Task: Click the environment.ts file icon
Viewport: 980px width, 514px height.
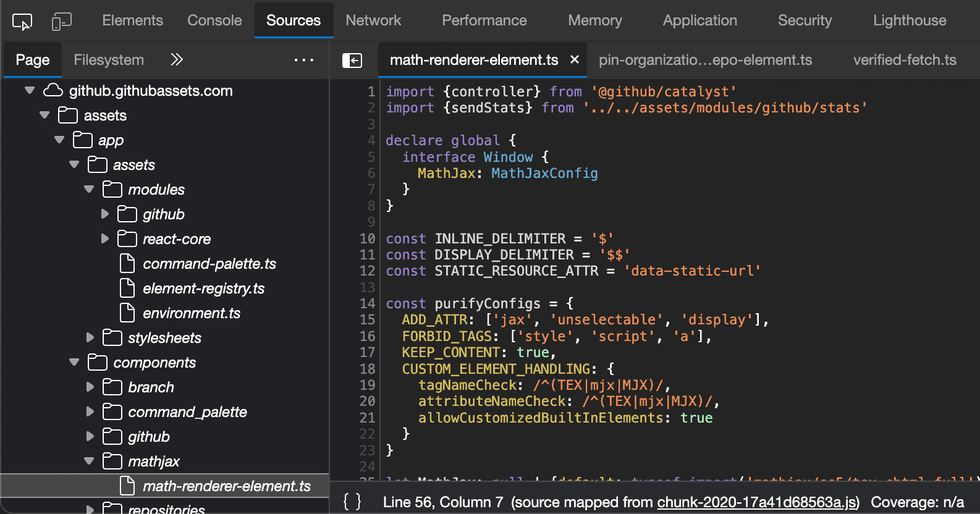Action: click(127, 313)
